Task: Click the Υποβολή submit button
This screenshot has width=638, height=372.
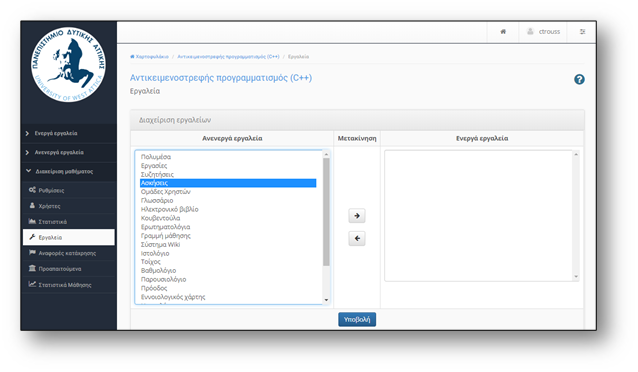Action: (357, 319)
